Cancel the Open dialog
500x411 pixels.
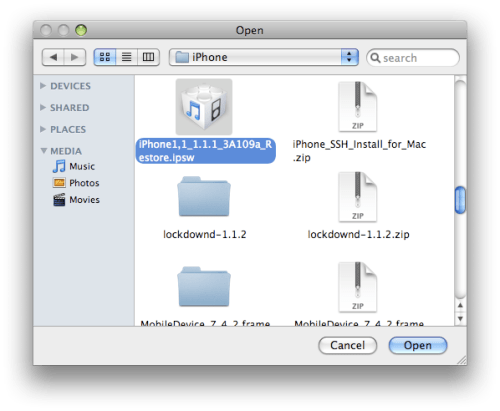tap(347, 345)
